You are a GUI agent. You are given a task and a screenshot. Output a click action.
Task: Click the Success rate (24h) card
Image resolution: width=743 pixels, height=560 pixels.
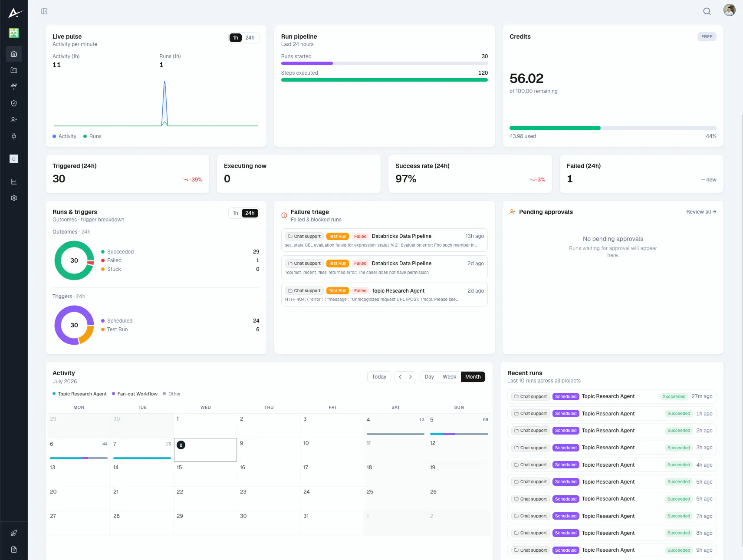[x=470, y=174]
